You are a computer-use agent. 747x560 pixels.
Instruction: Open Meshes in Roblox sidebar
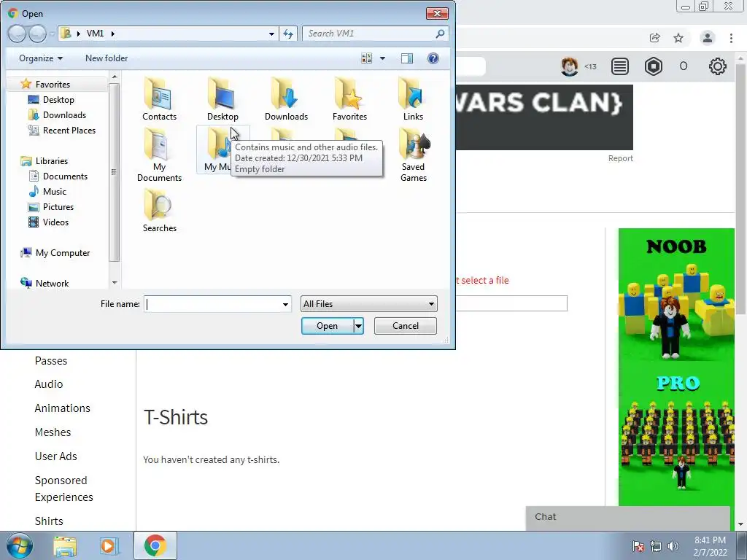point(53,432)
